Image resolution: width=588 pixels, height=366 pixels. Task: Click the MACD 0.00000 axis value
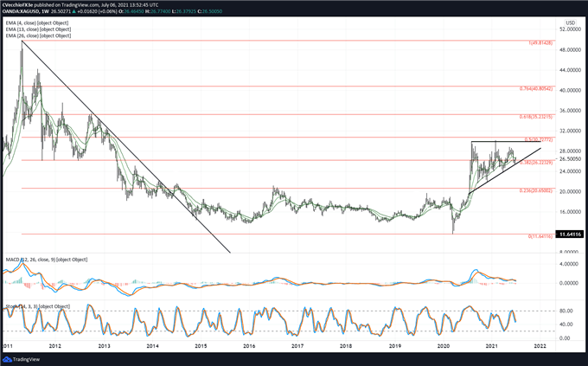(571, 283)
